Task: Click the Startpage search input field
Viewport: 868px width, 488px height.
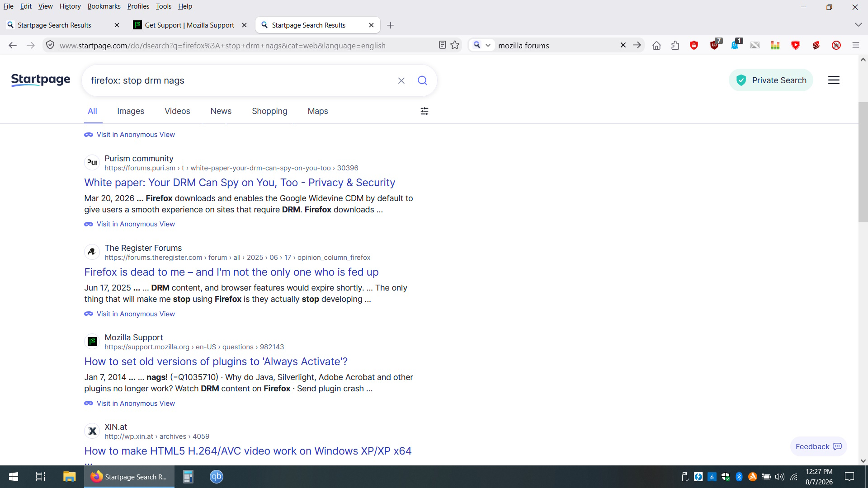Action: pos(240,80)
